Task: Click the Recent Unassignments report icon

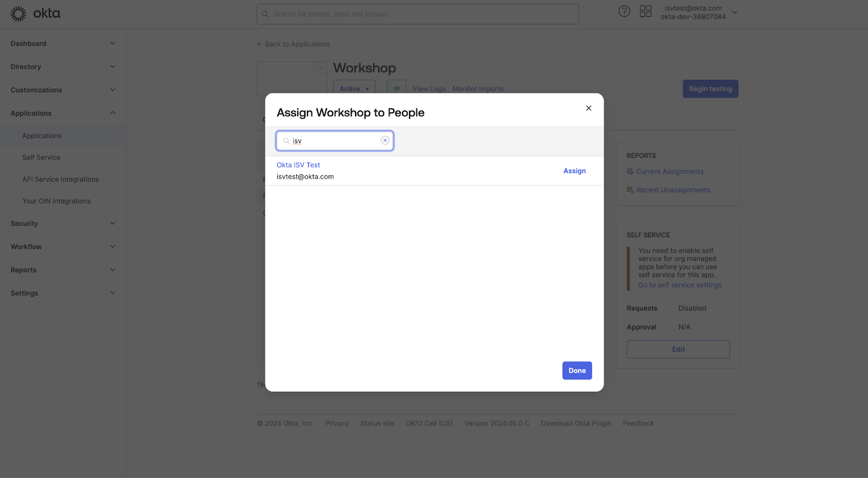Action: (x=630, y=190)
